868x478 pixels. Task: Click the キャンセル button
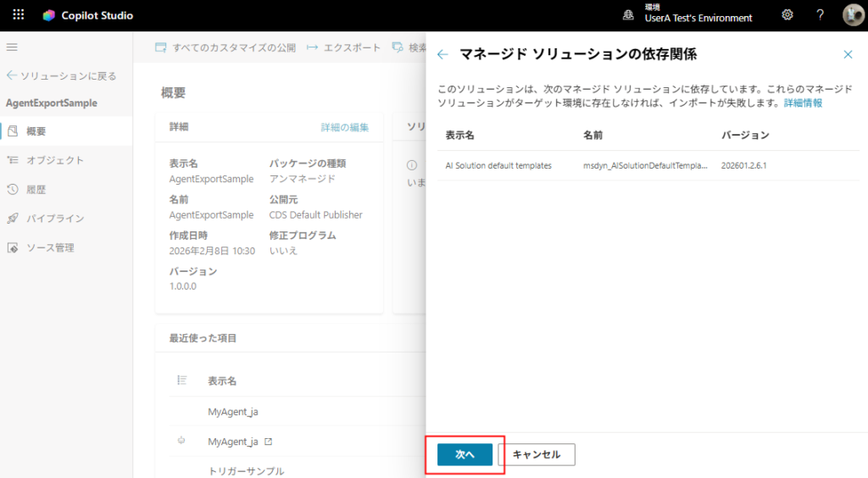coord(537,455)
